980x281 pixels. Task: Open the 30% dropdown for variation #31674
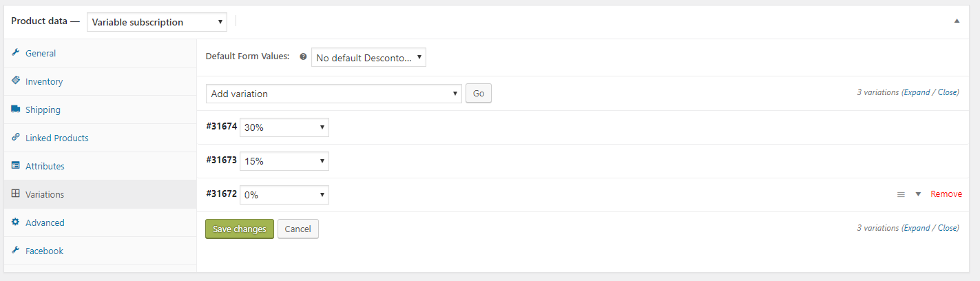(x=284, y=127)
